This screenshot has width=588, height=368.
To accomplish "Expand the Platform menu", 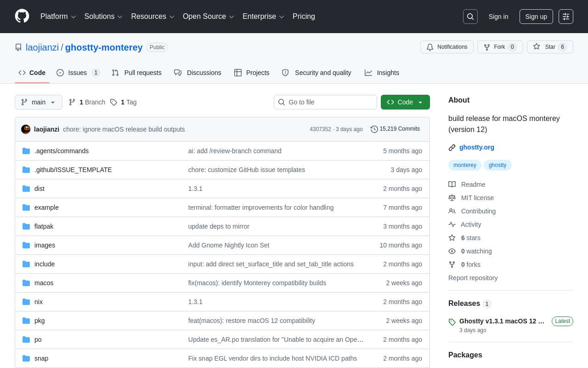I will pos(58,17).
